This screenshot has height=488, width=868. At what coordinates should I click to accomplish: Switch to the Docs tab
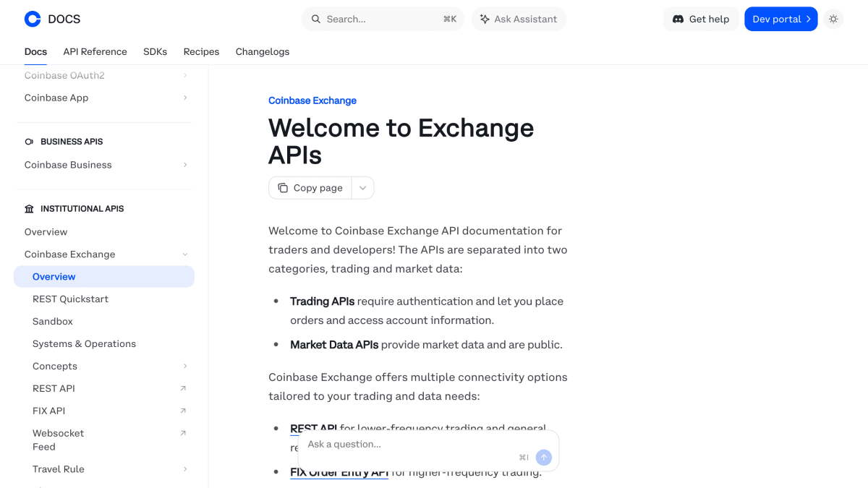pyautogui.click(x=35, y=51)
